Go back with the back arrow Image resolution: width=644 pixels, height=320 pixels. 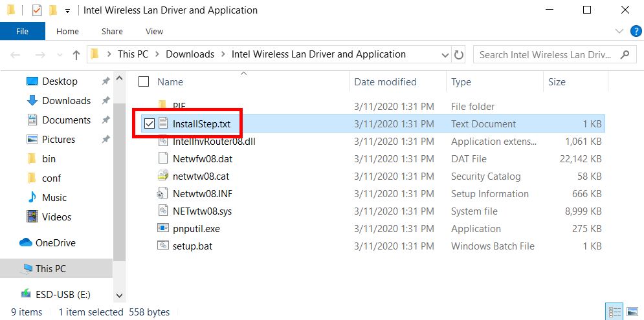[16, 54]
